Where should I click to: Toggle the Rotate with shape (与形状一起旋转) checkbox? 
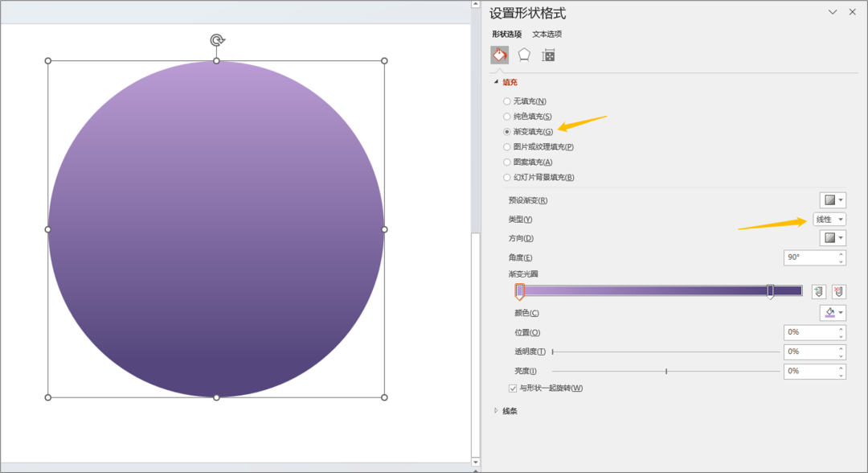513,389
